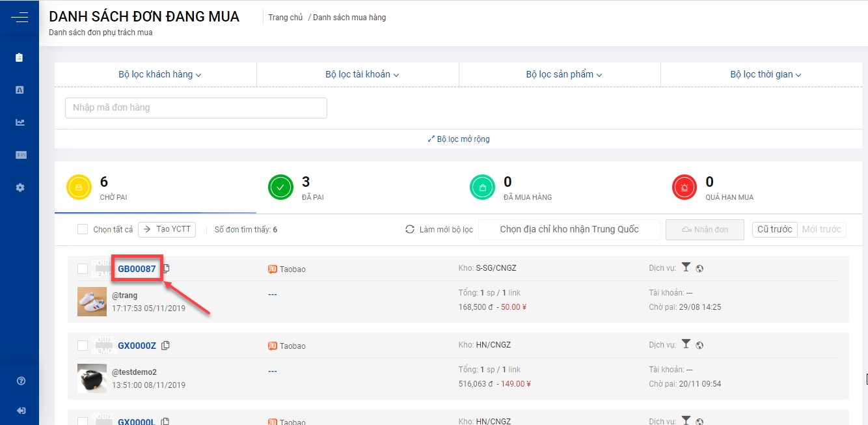Open the hamburger menu in sidebar
868x425 pixels.
[20, 18]
